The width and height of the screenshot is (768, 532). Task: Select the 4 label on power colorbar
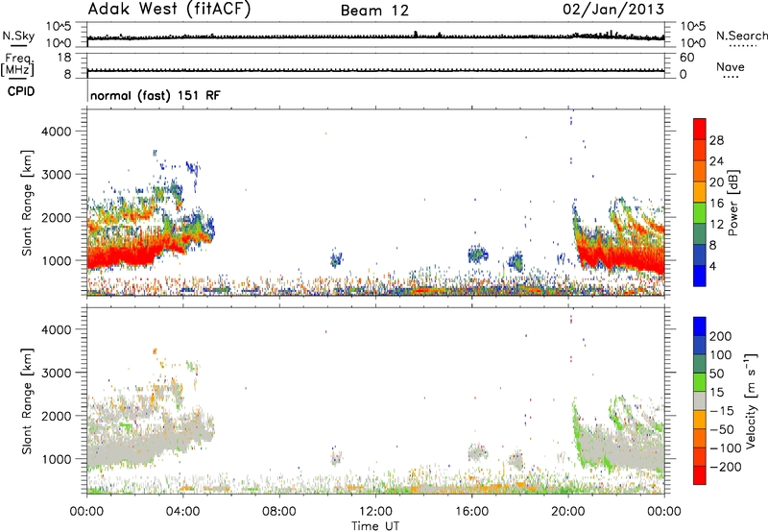click(x=713, y=266)
